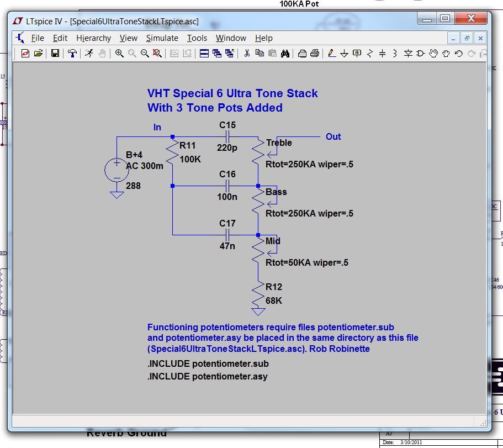Open the Tools menu
This screenshot has width=503, height=448.
point(197,38)
